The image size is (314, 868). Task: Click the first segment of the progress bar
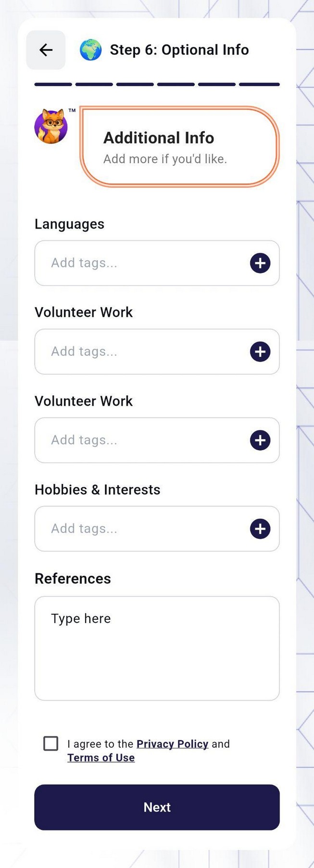point(53,84)
